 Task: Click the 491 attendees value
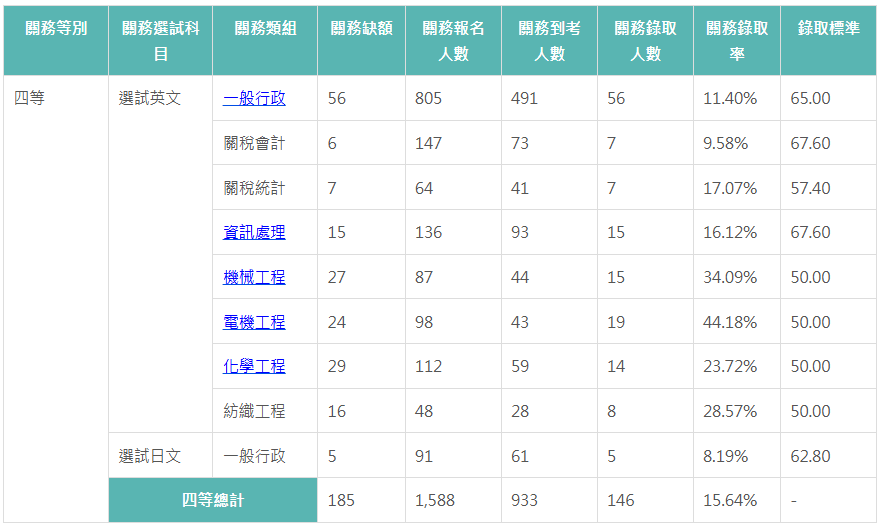524,99
